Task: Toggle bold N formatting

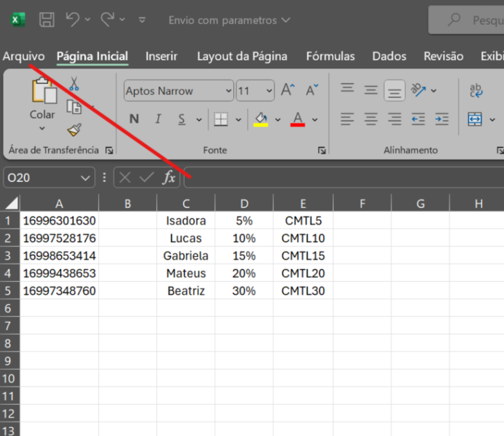Action: (x=134, y=119)
